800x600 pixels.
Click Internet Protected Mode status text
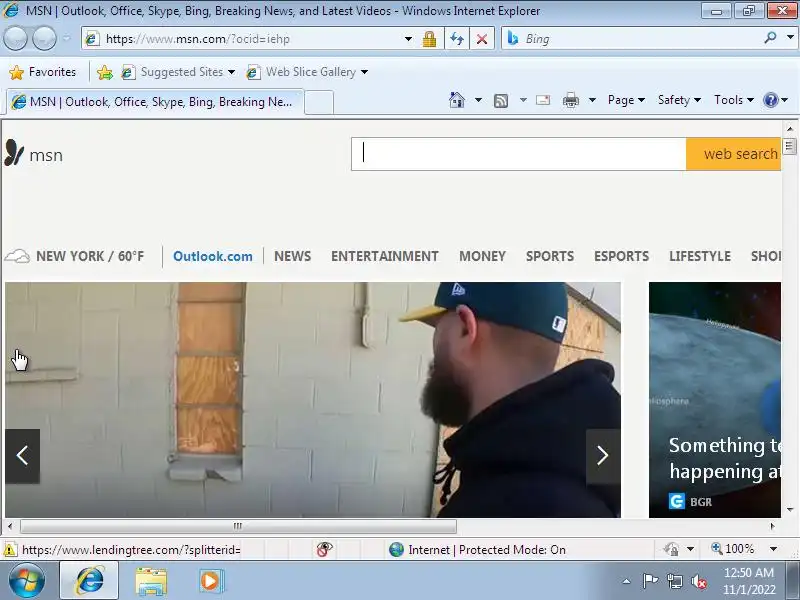tap(487, 549)
